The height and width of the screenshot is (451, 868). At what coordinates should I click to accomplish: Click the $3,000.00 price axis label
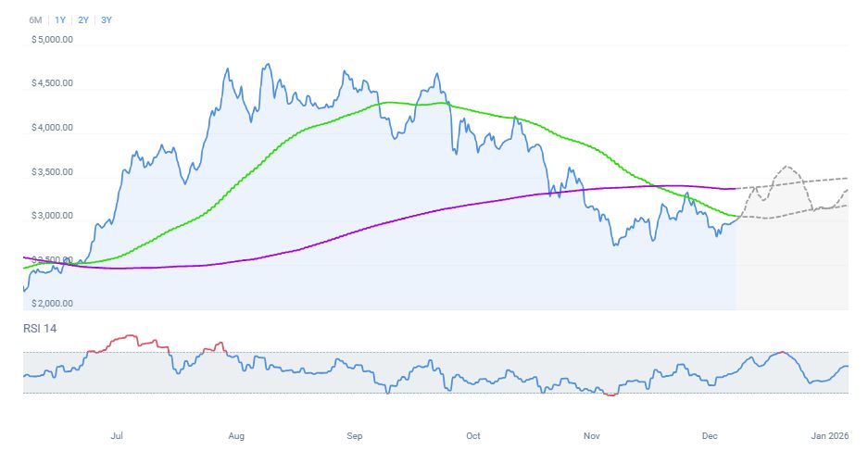click(52, 216)
